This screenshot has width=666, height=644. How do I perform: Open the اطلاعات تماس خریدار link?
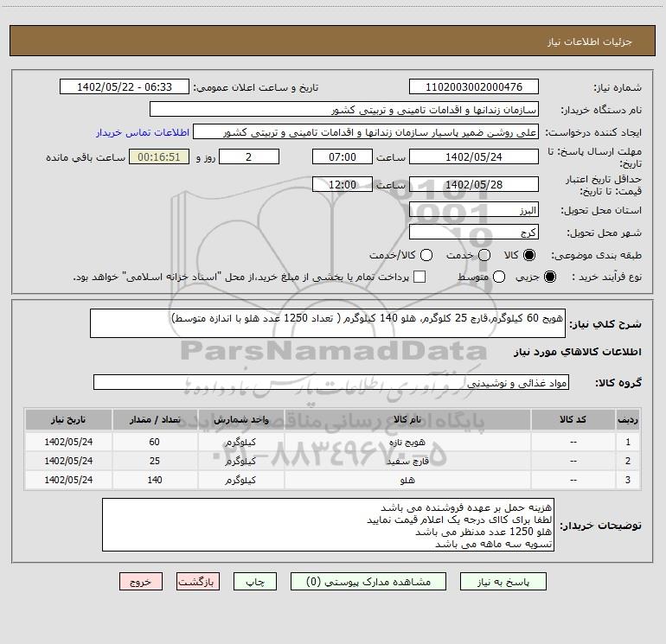(143, 132)
